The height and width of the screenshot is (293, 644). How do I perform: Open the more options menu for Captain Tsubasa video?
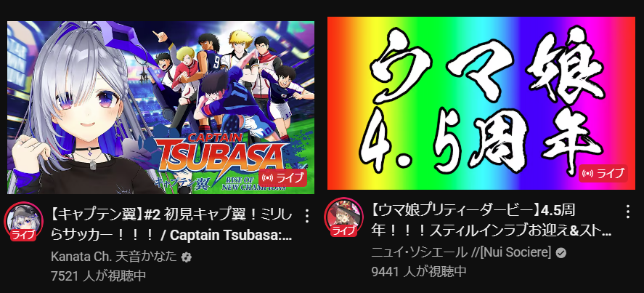point(307,214)
